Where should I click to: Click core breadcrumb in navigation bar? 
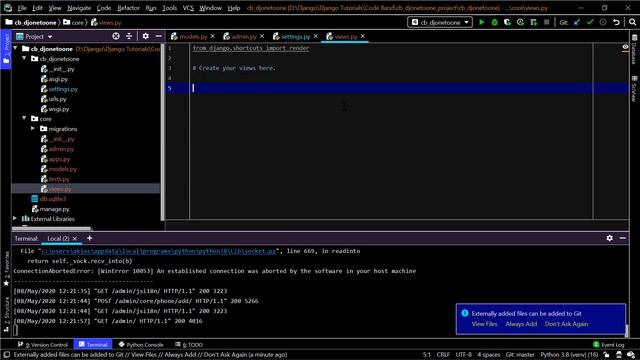tap(73, 22)
